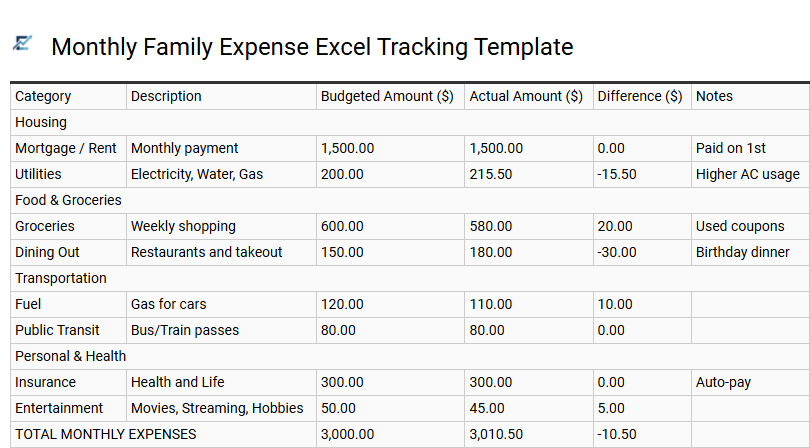This screenshot has height=448, width=810.
Task: Click the 150.00 budgeted amount cell
Action: click(391, 252)
